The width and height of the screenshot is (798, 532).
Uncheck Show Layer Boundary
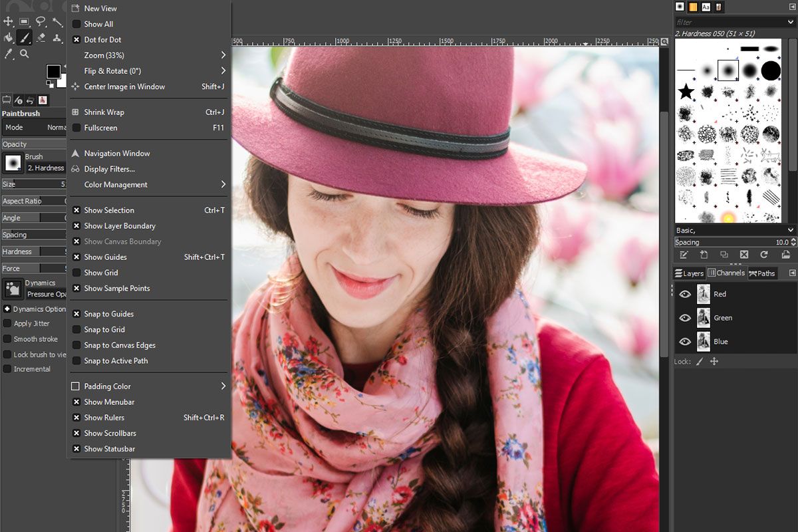coord(76,226)
